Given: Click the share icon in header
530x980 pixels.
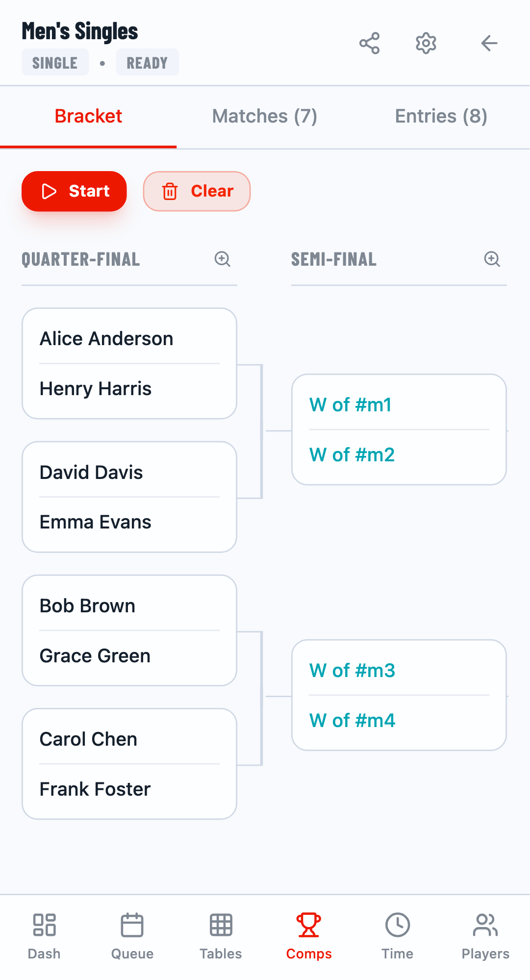Looking at the screenshot, I should click(x=369, y=43).
